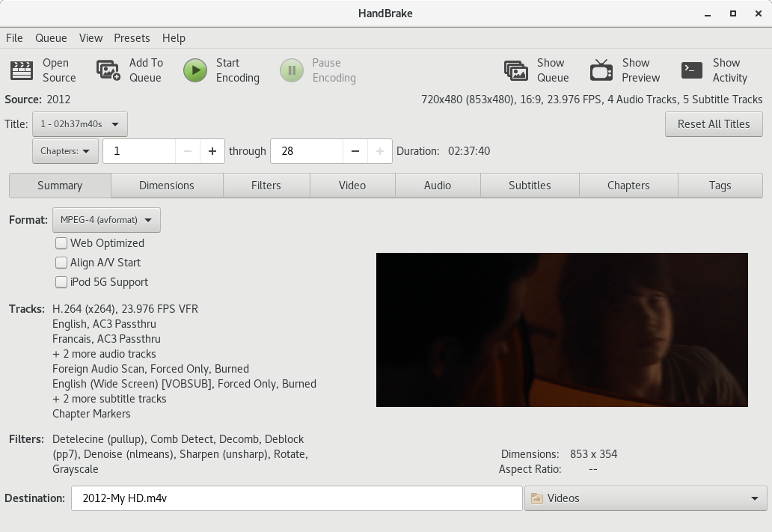Image resolution: width=772 pixels, height=532 pixels.
Task: Click the Dimensions value '853 x 354'
Action: pos(594,454)
